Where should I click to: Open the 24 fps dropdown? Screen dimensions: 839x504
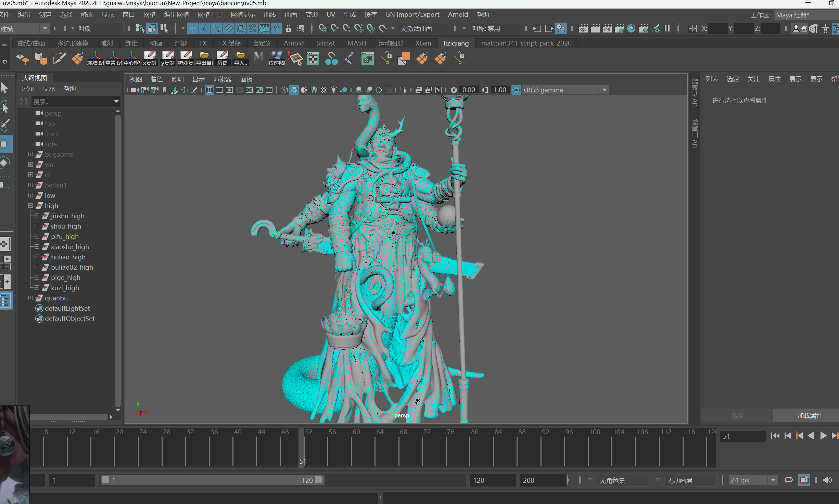pos(773,480)
